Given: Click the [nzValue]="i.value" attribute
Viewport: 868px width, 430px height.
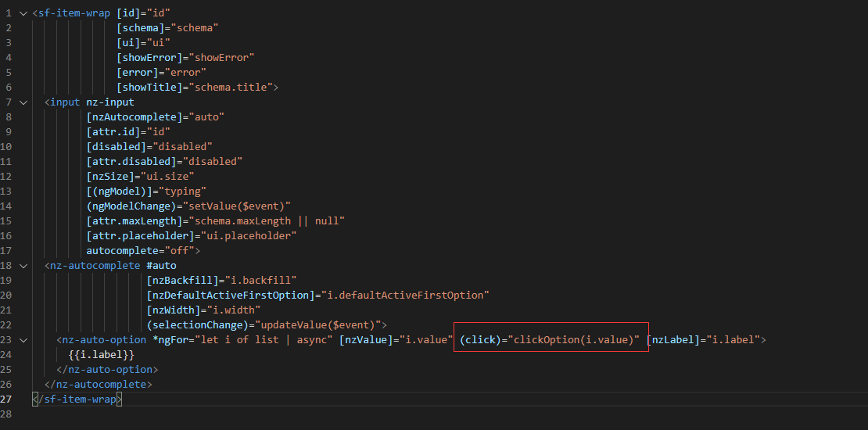Looking at the screenshot, I should 396,340.
